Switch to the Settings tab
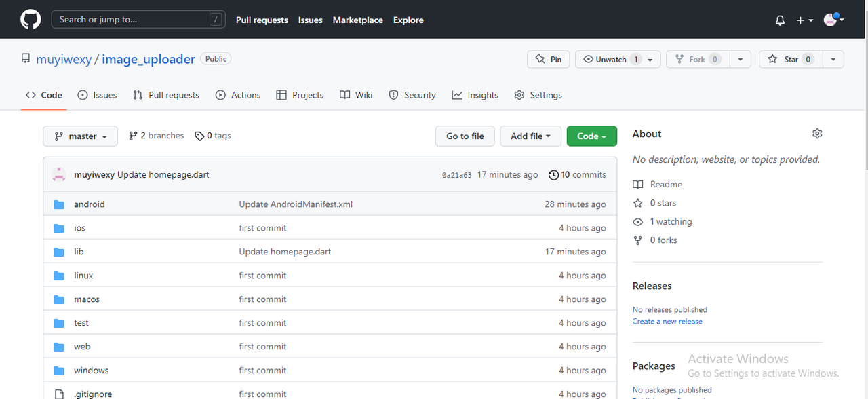 (538, 95)
